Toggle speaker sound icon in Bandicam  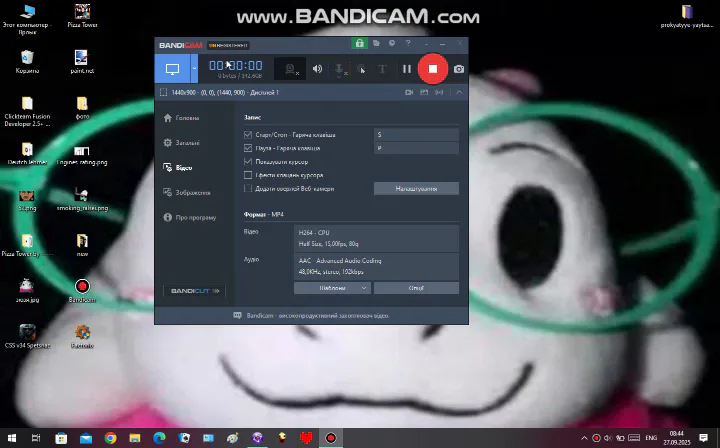tap(317, 69)
